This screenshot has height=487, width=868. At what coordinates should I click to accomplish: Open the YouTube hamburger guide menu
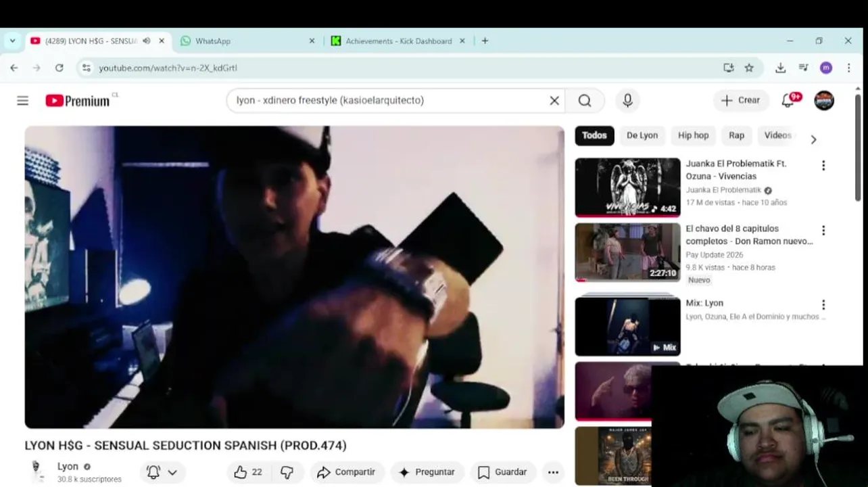point(22,101)
